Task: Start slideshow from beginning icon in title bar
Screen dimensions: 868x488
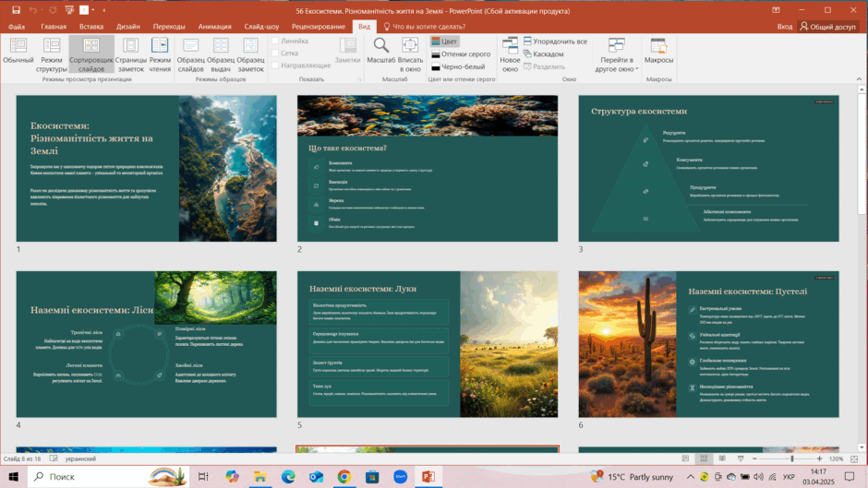Action: (x=69, y=10)
